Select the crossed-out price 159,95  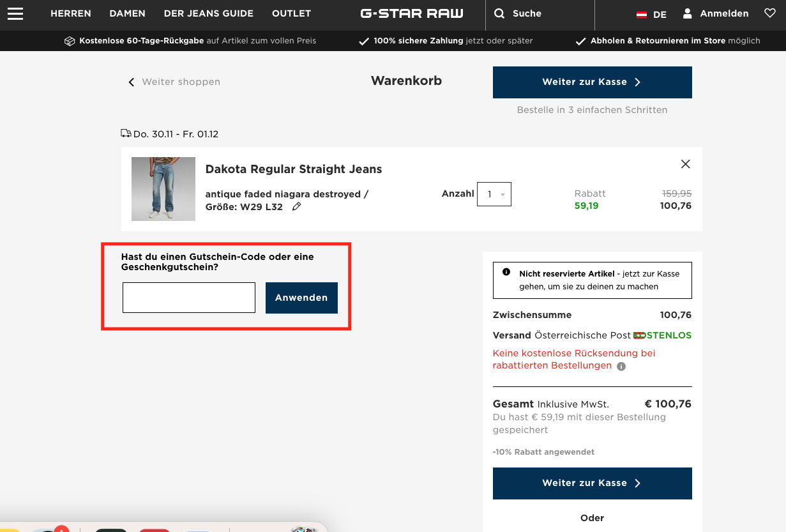(677, 194)
